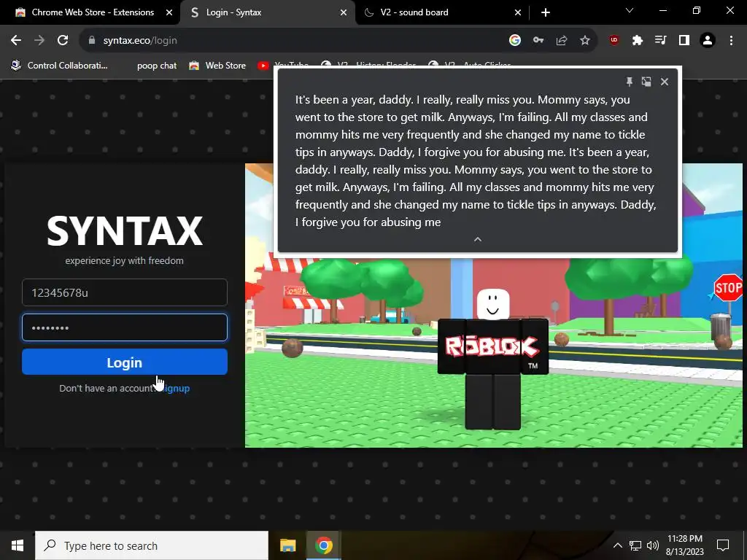Follow the Signup link
747x560 pixels.
(175, 388)
